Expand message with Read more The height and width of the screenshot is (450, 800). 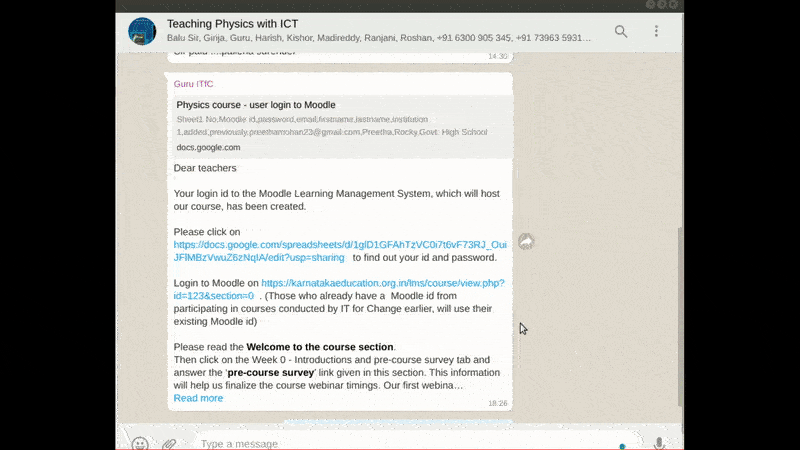point(198,398)
